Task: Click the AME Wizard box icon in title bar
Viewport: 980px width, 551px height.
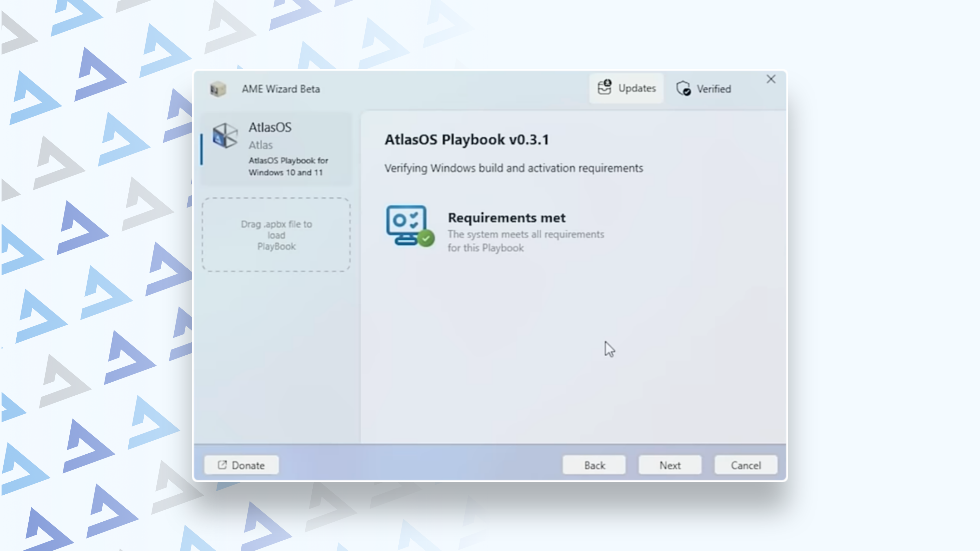Action: tap(218, 89)
